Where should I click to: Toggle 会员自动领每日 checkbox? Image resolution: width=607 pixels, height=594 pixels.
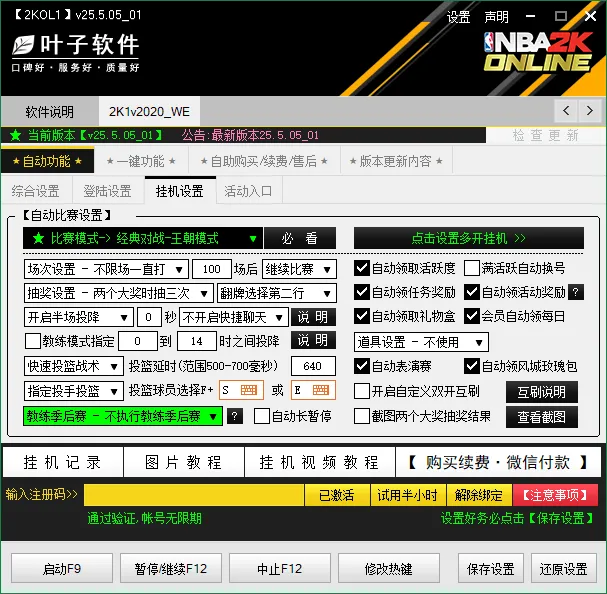(472, 316)
